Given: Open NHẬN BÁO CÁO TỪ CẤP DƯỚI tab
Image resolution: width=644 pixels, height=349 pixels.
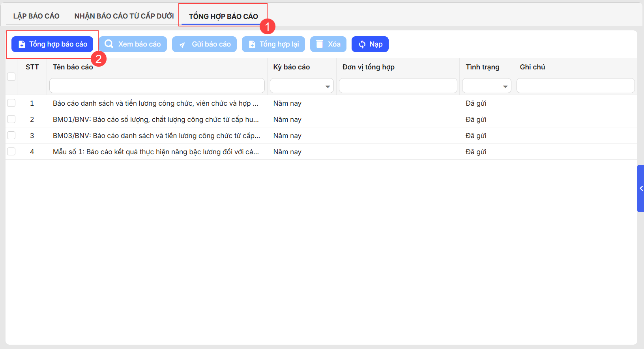Looking at the screenshot, I should 124,16.
